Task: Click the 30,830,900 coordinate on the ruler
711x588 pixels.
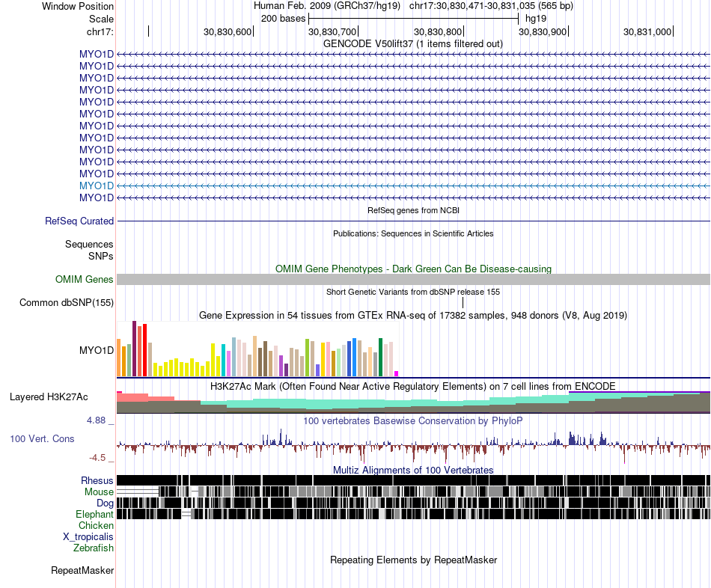Action: click(543, 31)
